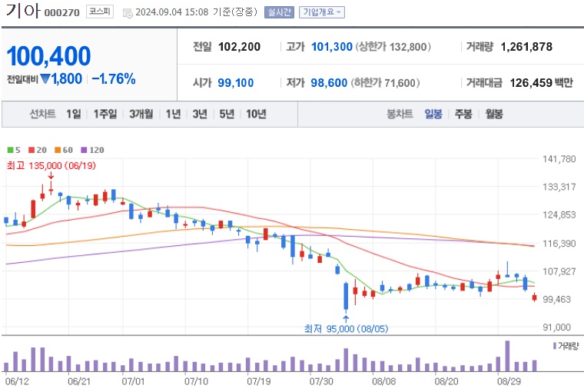Select the 3년 line chart tab
This screenshot has width=584, height=392.
[200, 114]
